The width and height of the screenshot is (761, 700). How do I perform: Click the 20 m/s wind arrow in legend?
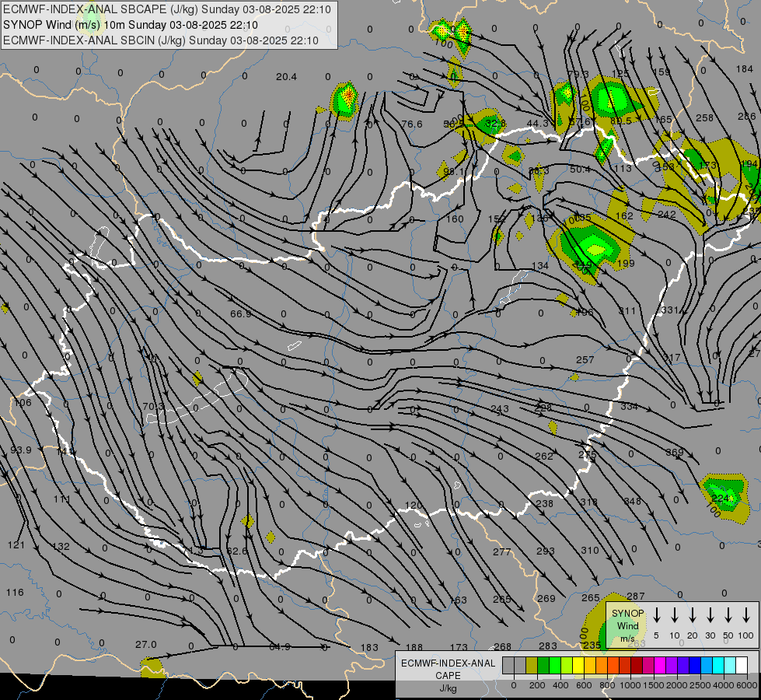tap(693, 614)
